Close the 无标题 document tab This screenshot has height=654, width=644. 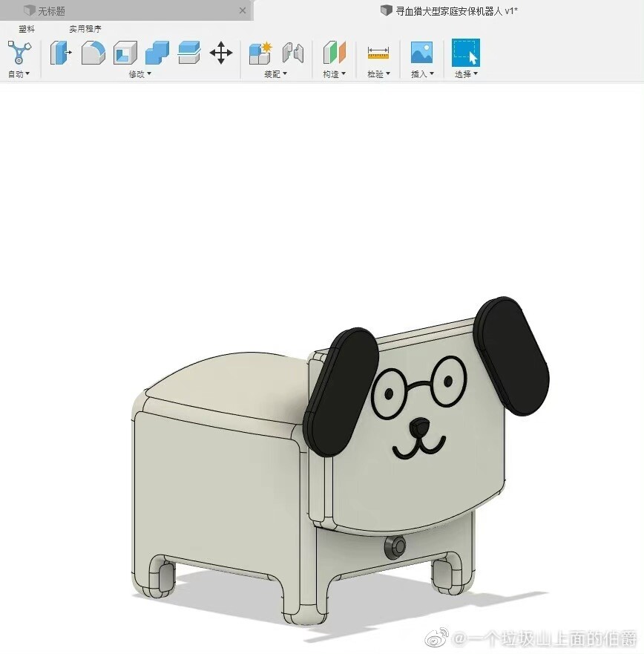[x=242, y=10]
